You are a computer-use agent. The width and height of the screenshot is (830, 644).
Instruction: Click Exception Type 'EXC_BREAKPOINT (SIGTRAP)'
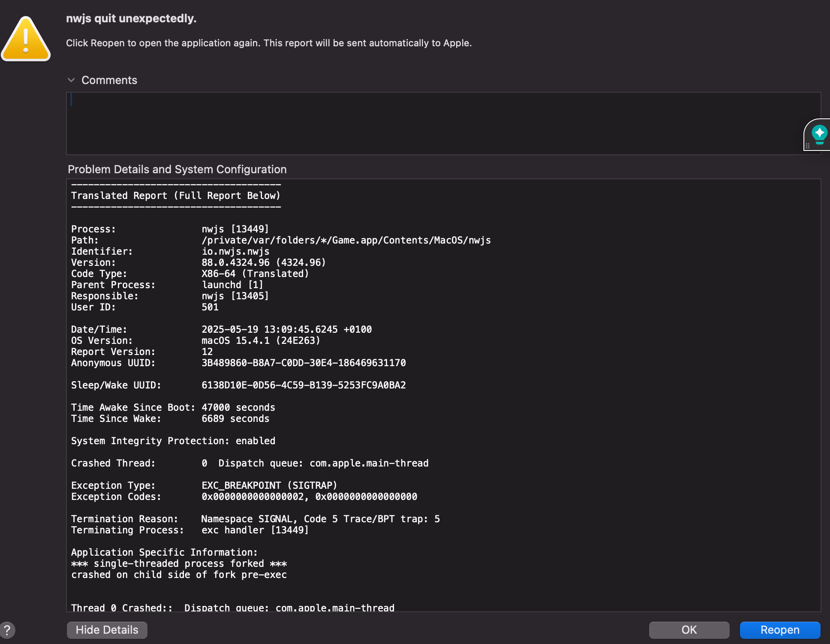click(269, 485)
